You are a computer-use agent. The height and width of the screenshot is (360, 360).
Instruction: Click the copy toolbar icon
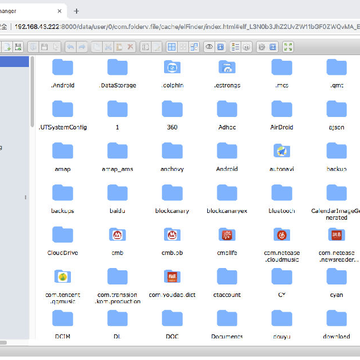tap(97, 47)
